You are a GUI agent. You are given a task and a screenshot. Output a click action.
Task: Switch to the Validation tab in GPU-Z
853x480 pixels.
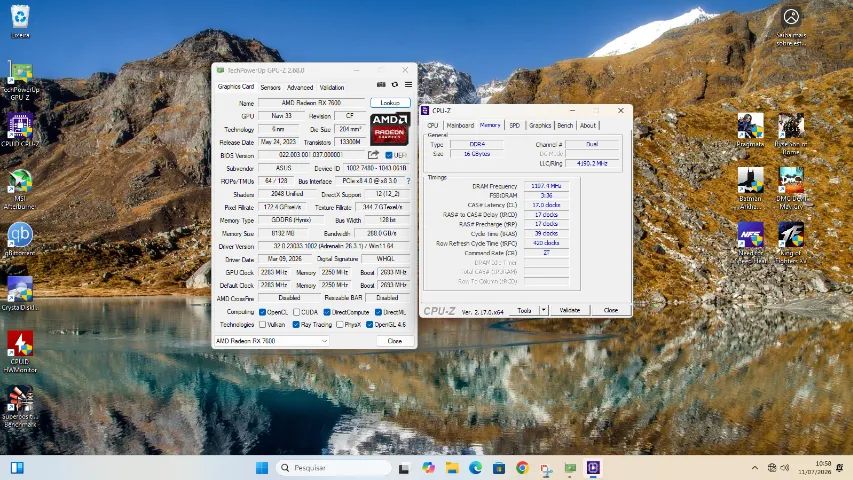click(x=332, y=87)
